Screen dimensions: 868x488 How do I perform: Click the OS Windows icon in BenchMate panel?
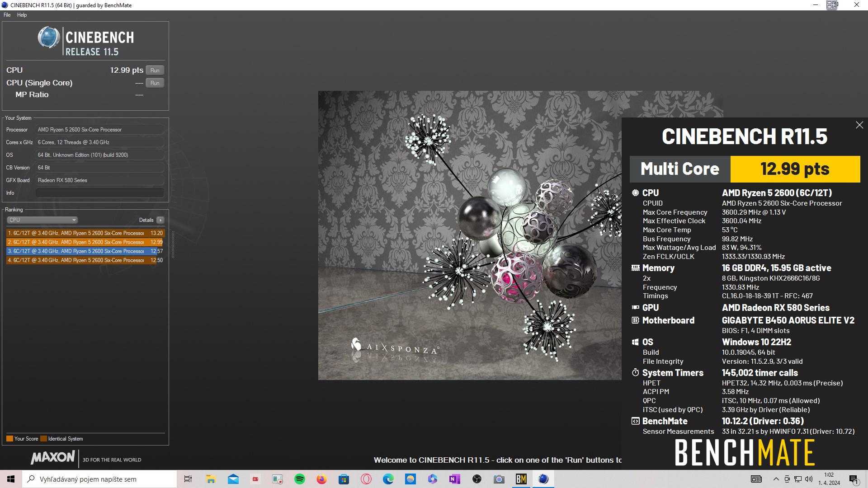point(635,342)
